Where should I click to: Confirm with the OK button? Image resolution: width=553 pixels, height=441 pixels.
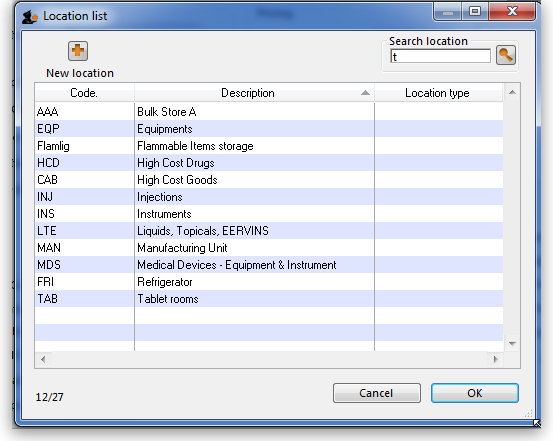coord(475,393)
